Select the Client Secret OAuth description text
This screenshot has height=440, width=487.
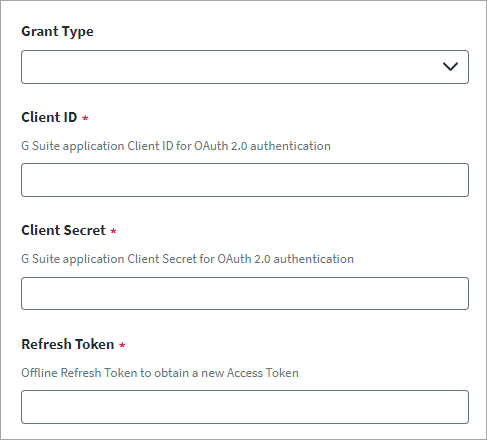pyautogui.click(x=187, y=259)
